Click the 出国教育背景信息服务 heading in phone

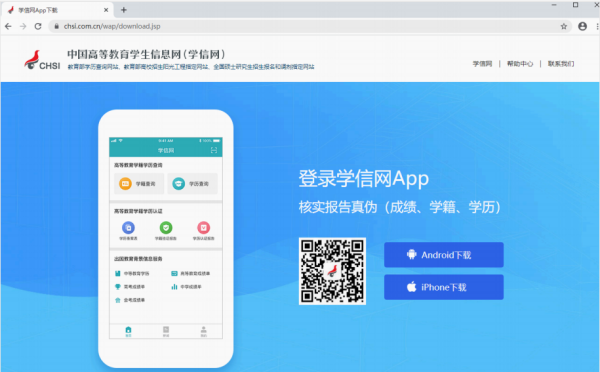138,259
